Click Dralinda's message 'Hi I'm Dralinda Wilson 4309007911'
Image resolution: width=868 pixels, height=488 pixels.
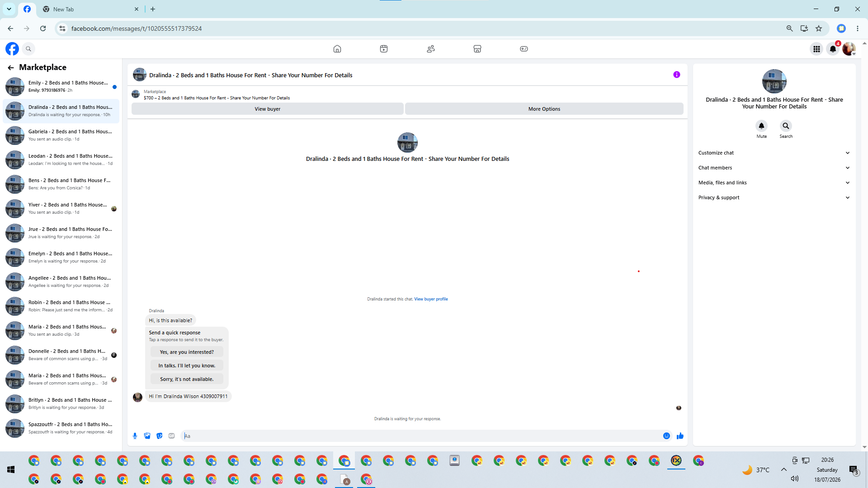coord(188,396)
